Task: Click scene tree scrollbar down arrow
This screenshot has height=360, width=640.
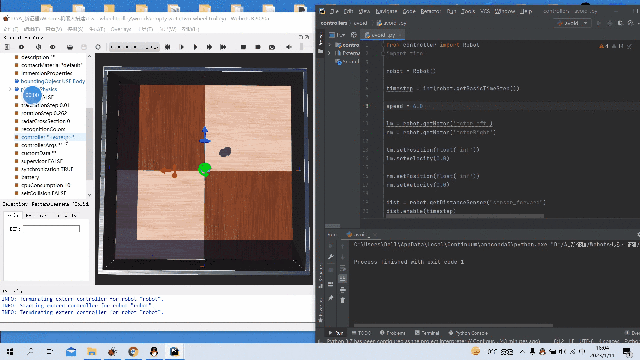Action: tap(89, 195)
